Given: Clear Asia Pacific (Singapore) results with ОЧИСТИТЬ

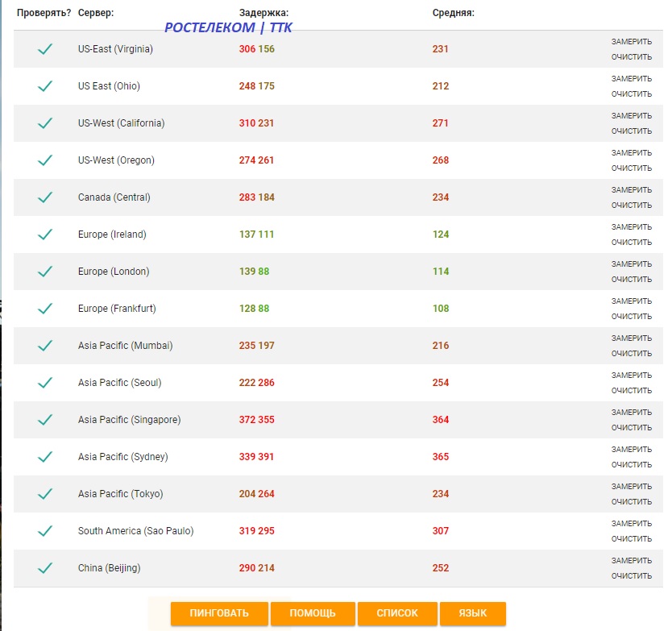Looking at the screenshot, I should (x=631, y=428).
